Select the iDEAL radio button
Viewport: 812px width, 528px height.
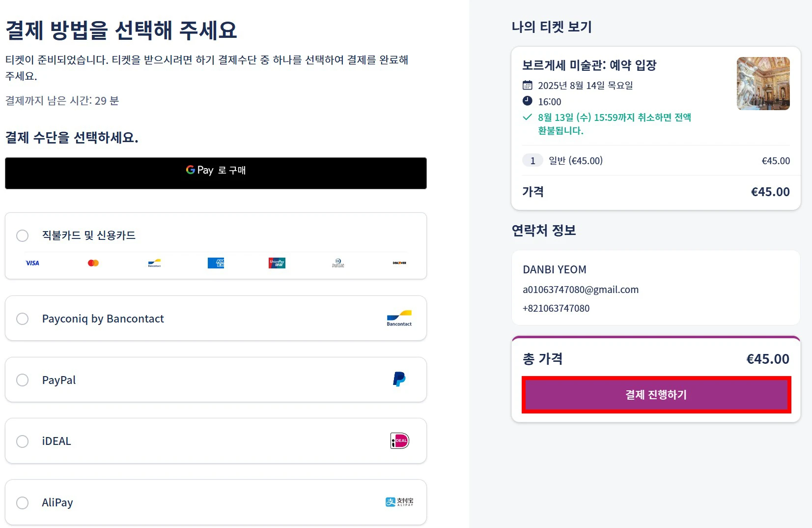[23, 441]
